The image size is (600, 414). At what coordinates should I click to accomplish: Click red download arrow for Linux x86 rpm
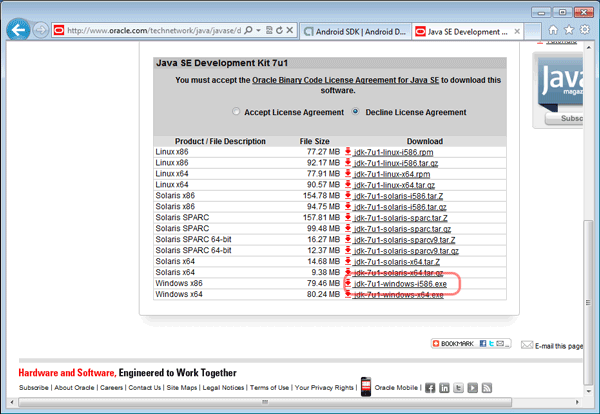pyautogui.click(x=348, y=152)
